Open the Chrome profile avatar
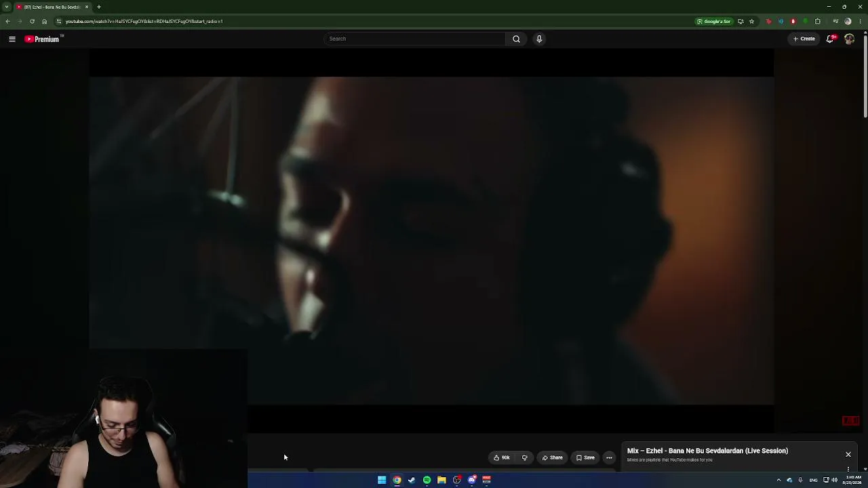Viewport: 868px width, 488px height. (x=848, y=21)
